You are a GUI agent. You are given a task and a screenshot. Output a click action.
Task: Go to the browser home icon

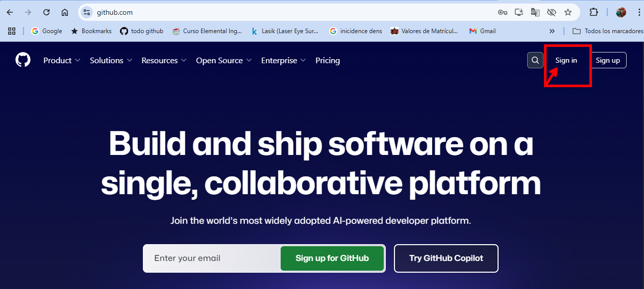click(x=65, y=12)
